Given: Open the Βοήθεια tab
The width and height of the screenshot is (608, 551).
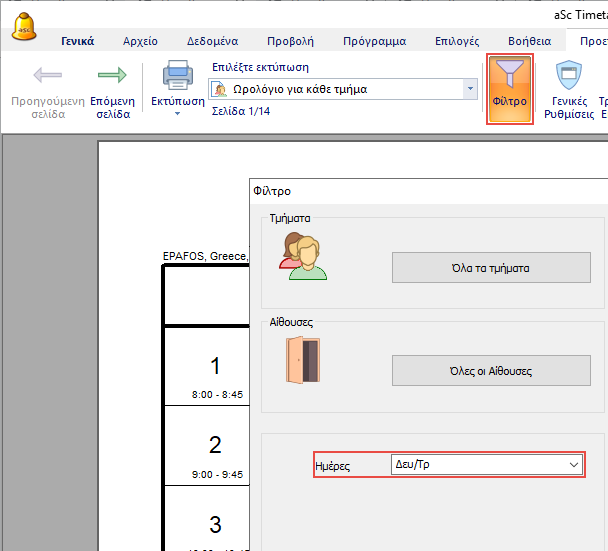Looking at the screenshot, I should [x=529, y=41].
